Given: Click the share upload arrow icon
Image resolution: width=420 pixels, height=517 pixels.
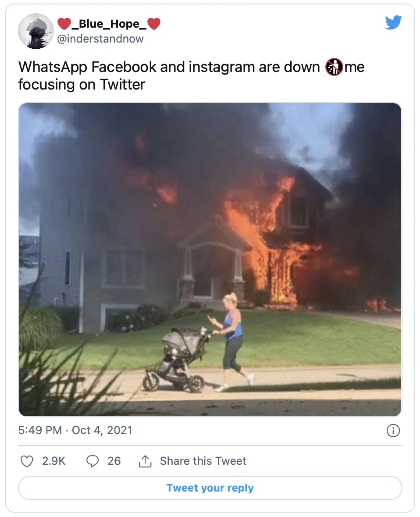Looking at the screenshot, I should 145,461.
